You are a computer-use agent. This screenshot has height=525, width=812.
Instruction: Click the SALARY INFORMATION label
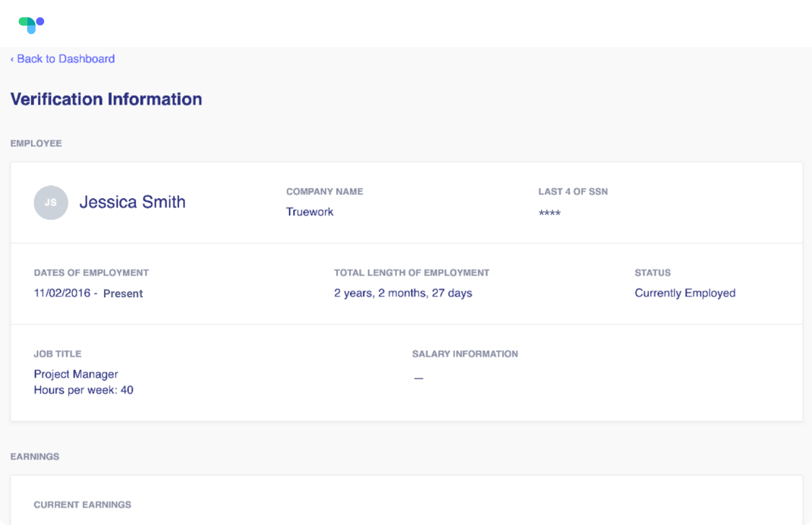465,354
